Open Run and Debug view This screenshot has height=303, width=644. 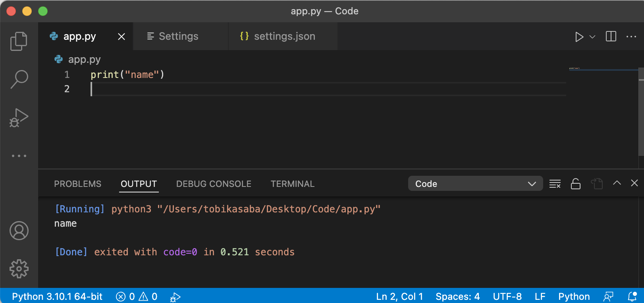point(19,118)
